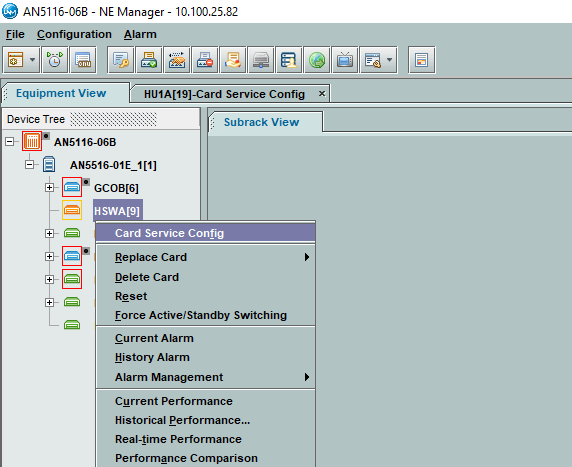
Task: Expand the node right below HSWA[9]
Action: pyautogui.click(x=49, y=234)
